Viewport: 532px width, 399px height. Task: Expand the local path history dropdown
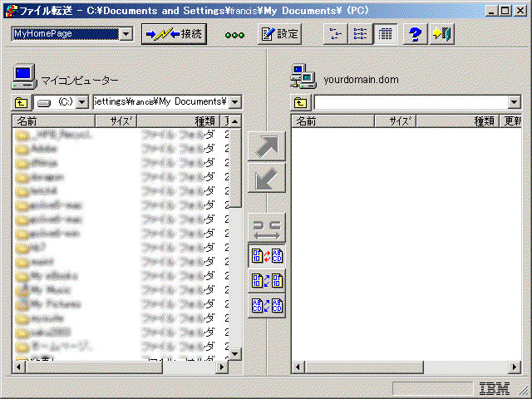(235, 102)
